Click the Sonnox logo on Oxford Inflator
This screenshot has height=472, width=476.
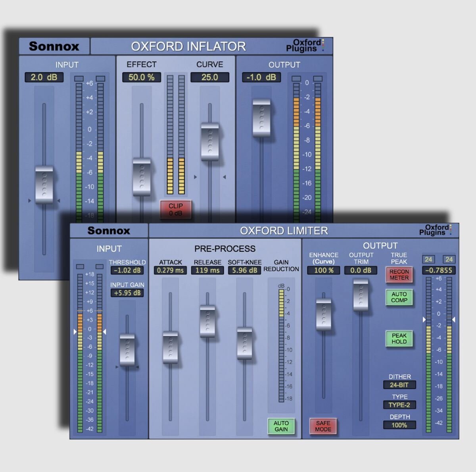pyautogui.click(x=54, y=46)
